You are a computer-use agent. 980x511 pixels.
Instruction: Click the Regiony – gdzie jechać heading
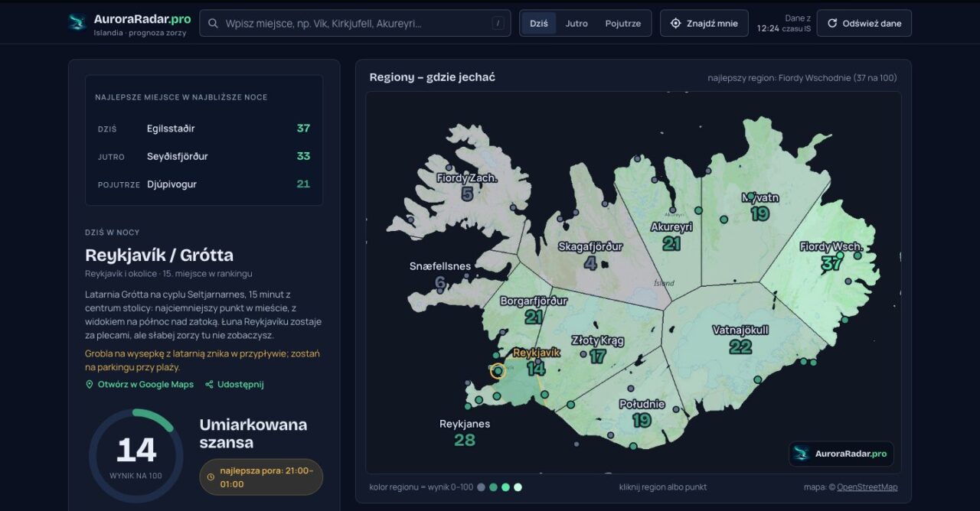click(433, 77)
